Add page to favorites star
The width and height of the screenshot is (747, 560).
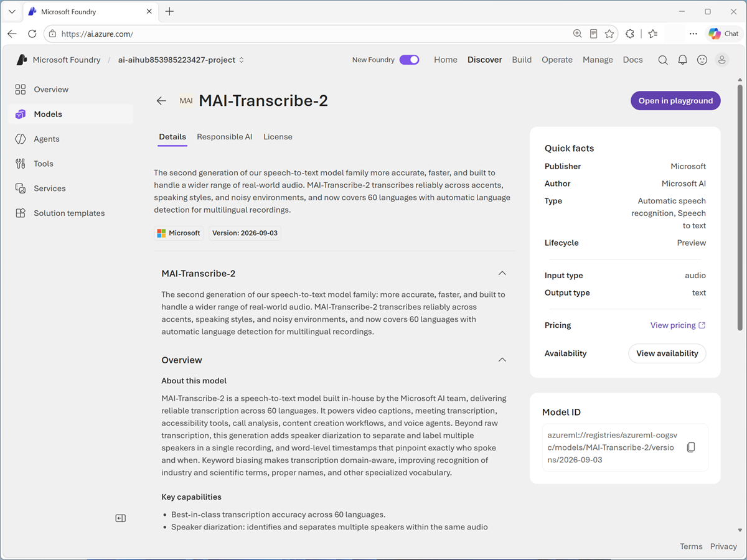[x=609, y=34]
